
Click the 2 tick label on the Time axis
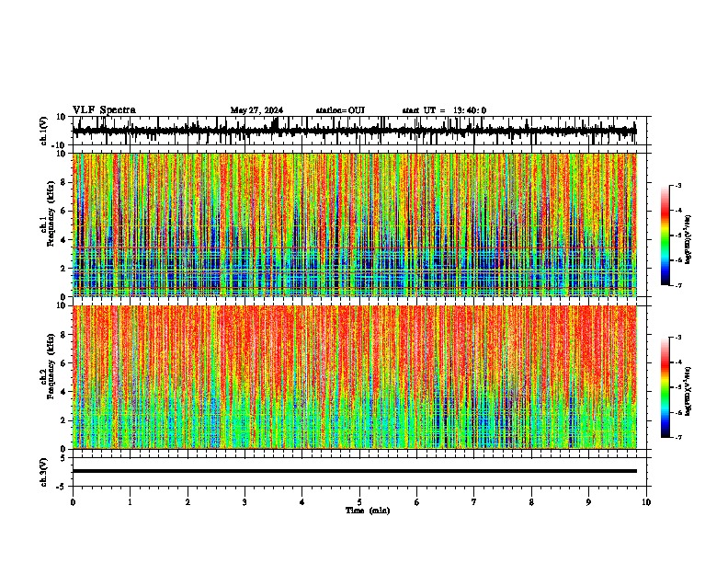point(188,502)
